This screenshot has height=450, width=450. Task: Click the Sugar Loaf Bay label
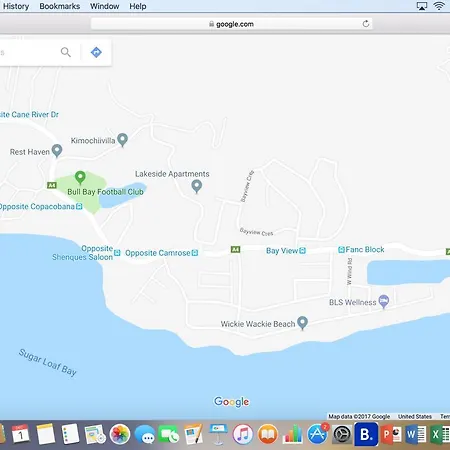tap(48, 362)
